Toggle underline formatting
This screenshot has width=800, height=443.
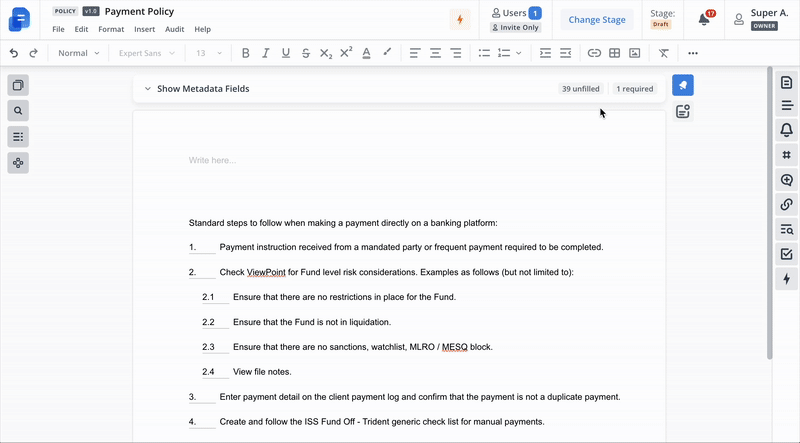point(286,53)
